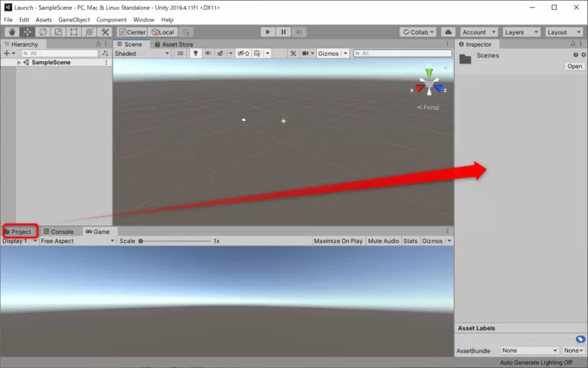
Task: Select the Move tool
Action: (28, 32)
